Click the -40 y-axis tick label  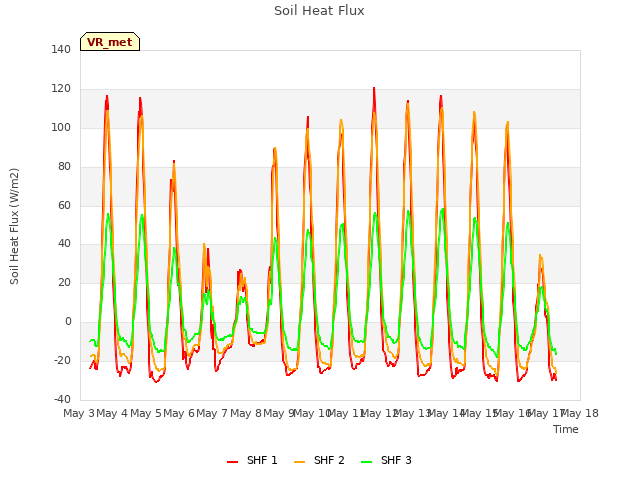pyautogui.click(x=62, y=399)
